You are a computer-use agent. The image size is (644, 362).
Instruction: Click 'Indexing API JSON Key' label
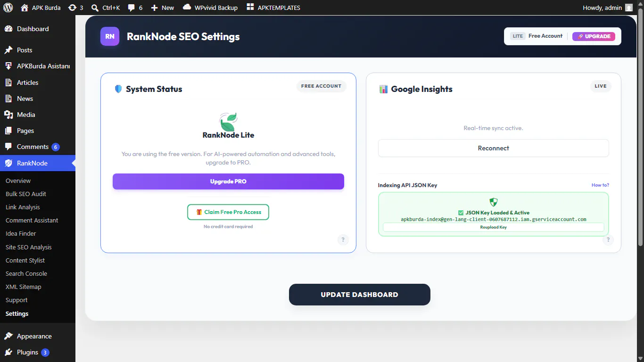[407, 185]
